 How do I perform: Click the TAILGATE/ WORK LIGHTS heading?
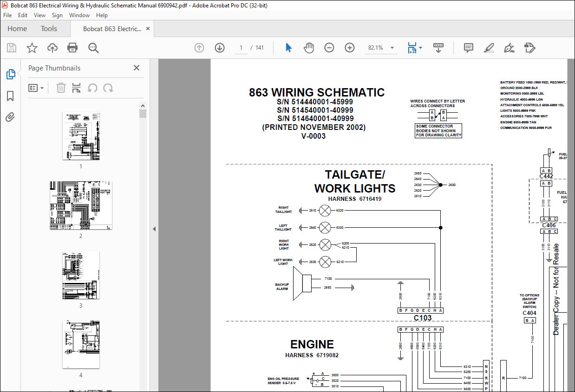coord(355,181)
